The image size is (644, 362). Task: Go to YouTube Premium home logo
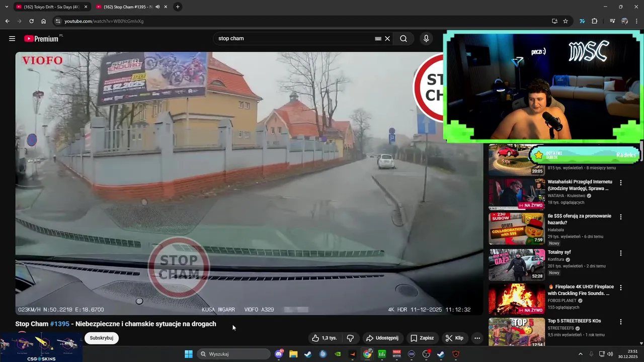(42, 39)
